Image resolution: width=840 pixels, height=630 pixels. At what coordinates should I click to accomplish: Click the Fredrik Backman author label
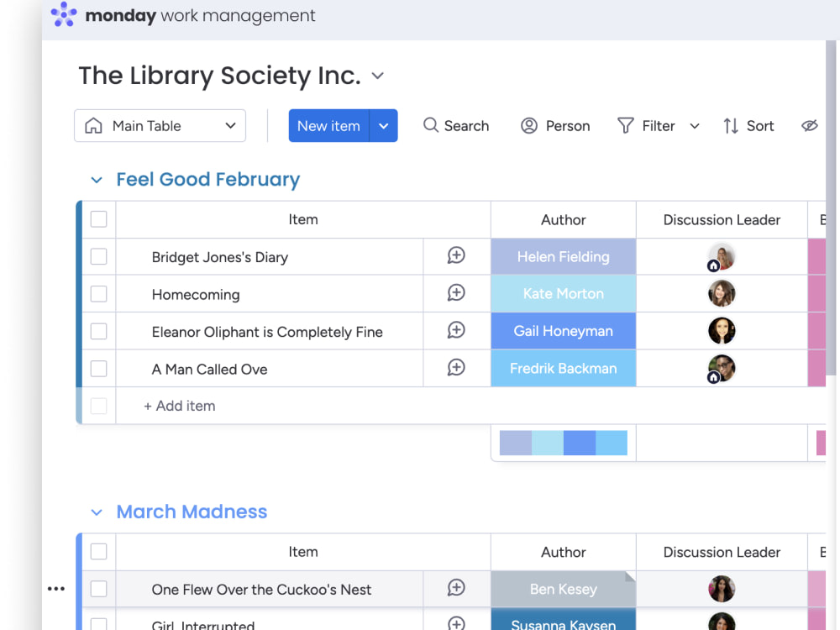tap(564, 369)
